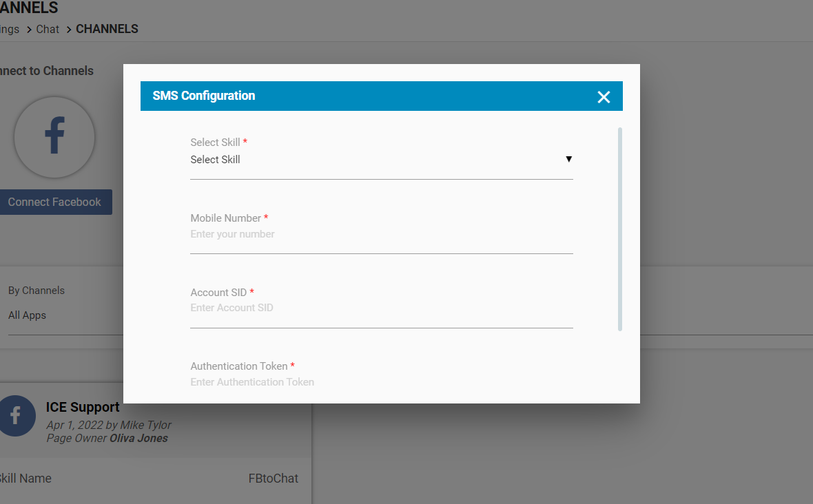This screenshot has width=813, height=504.
Task: Click the ICE Support Facebook icon
Action: pos(15,416)
